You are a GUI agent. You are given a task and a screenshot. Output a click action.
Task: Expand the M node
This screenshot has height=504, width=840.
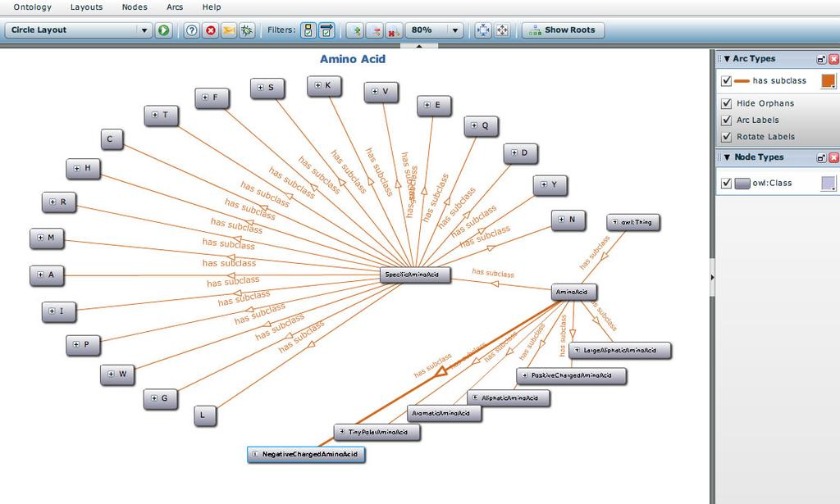pyautogui.click(x=40, y=238)
